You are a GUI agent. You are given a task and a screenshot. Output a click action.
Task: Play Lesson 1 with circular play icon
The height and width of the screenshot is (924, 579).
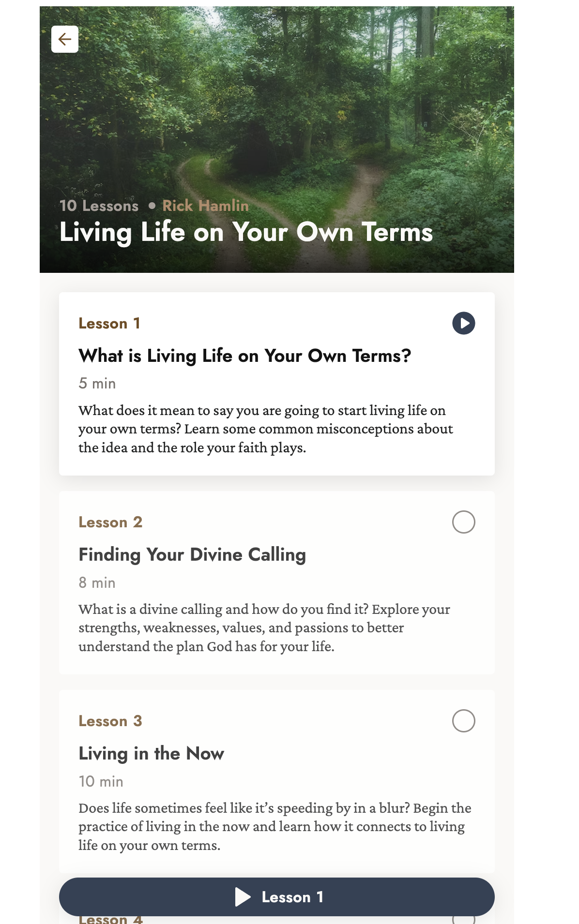coord(463,323)
